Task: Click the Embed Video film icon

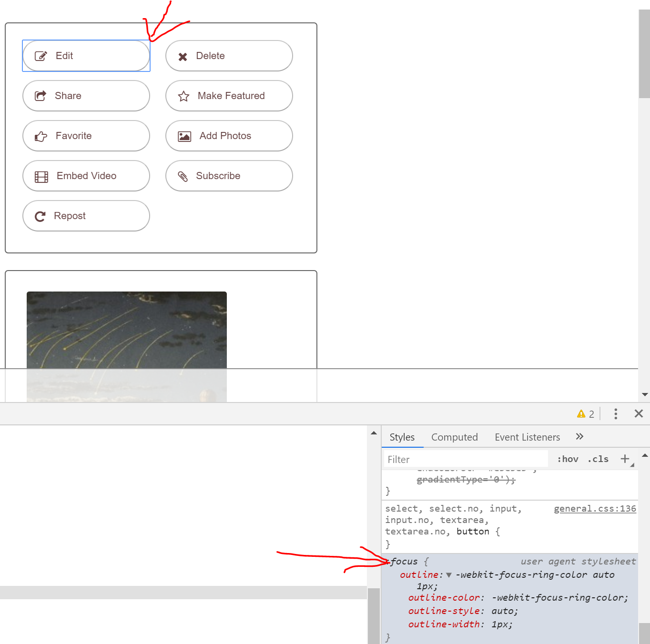Action: coord(41,177)
